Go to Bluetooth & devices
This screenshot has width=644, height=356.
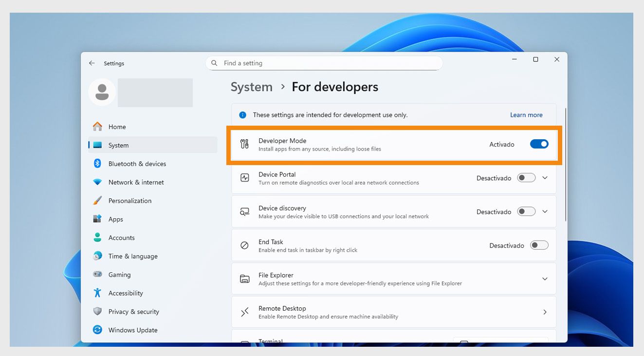tap(153, 164)
